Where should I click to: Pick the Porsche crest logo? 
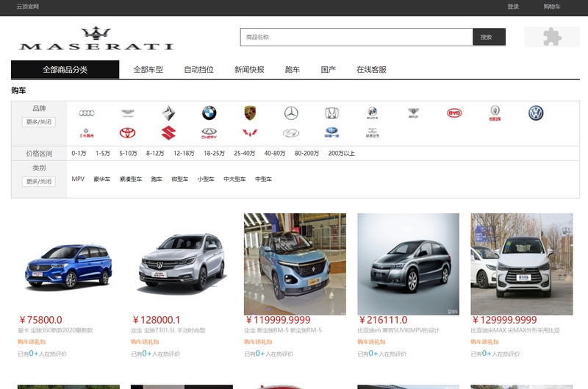point(250,113)
